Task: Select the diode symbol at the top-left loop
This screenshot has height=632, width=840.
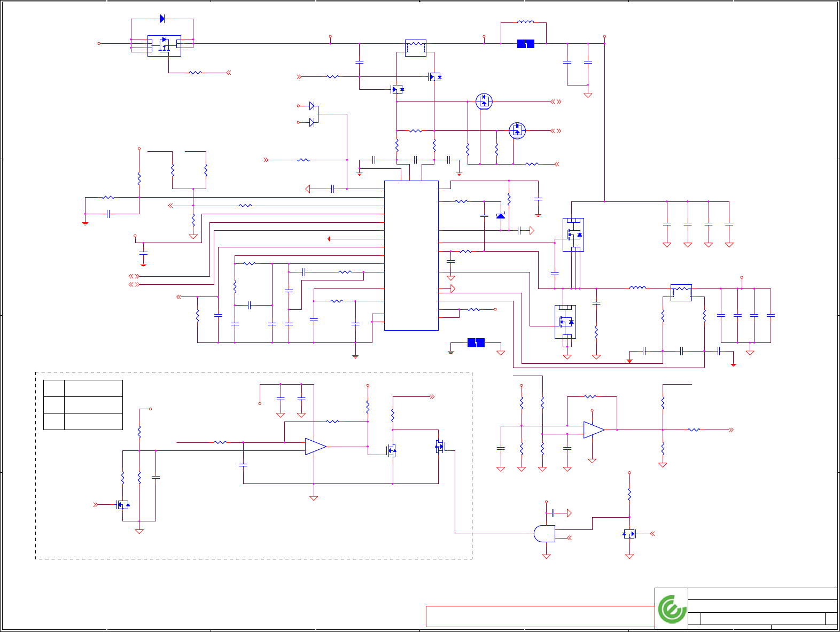Action: click(x=162, y=19)
